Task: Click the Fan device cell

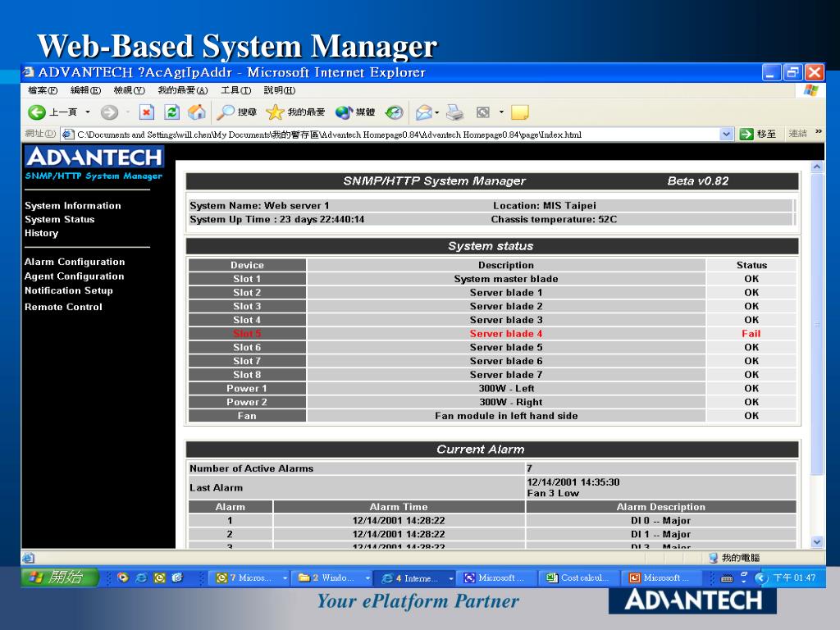Action: pos(247,416)
